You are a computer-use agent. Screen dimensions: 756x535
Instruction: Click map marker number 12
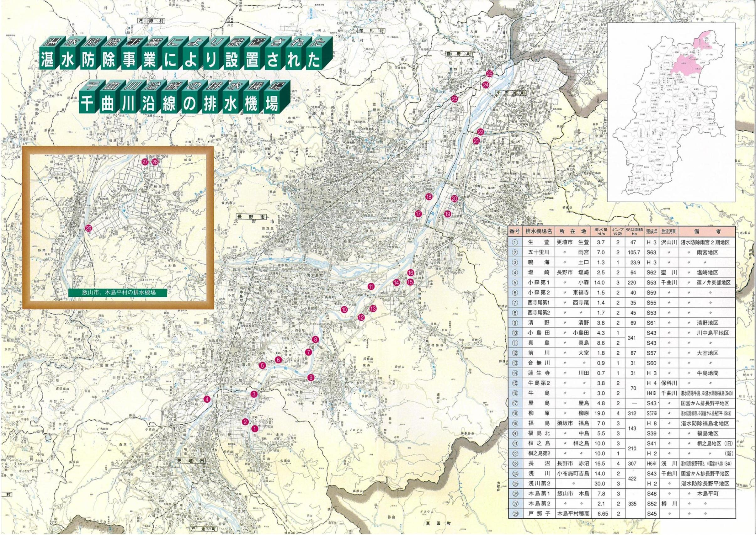(x=361, y=318)
